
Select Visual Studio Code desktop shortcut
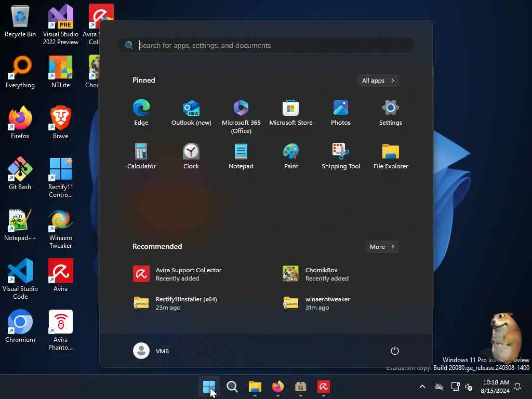coord(20,279)
